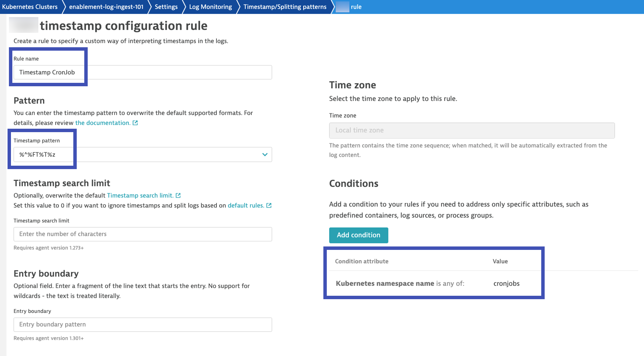Go to enablement-log-ingest-101 breadcrumb
This screenshot has height=356, width=644.
coord(106,7)
